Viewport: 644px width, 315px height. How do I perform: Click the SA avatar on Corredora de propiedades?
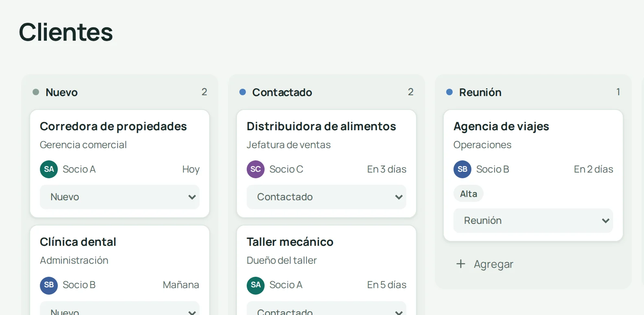49,169
